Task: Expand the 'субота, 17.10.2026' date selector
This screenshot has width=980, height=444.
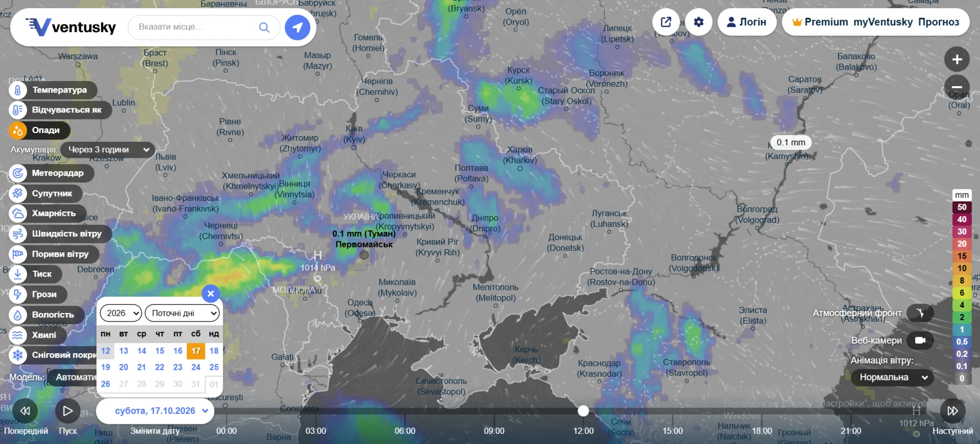Action: tap(155, 411)
